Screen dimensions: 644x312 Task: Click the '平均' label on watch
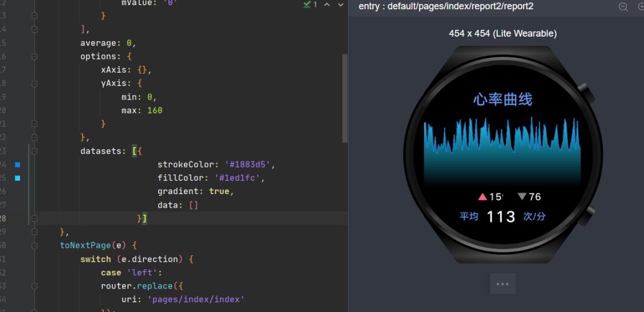469,216
